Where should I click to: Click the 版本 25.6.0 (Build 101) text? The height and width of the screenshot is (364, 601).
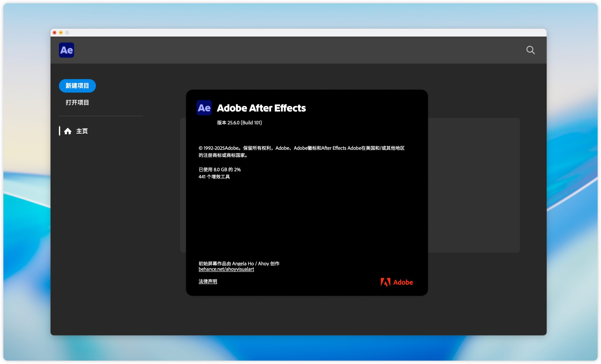(x=239, y=123)
